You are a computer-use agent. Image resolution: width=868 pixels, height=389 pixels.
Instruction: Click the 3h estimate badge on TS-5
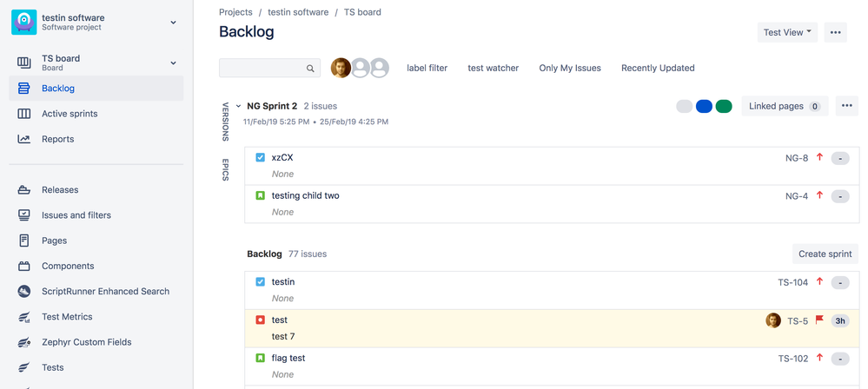pos(840,320)
